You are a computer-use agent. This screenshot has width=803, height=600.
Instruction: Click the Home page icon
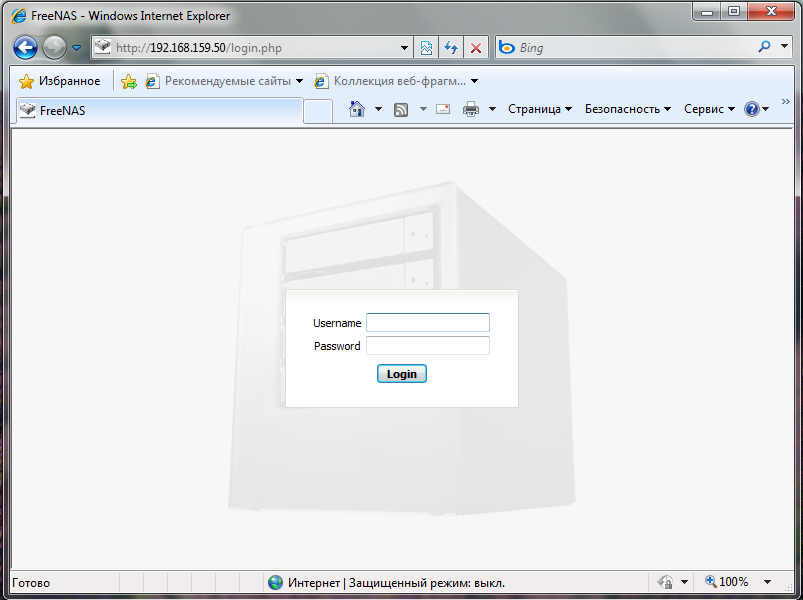357,109
